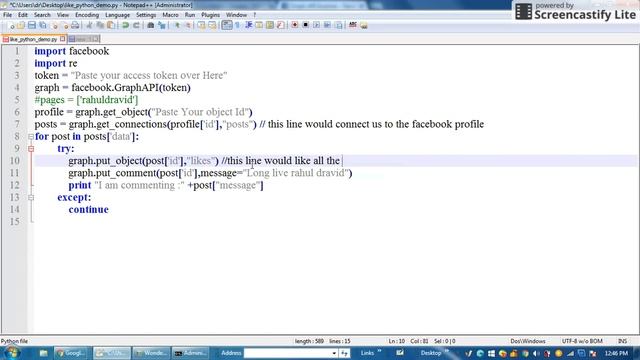Open the Macro menu
This screenshot has width=640, height=360.
point(170,15)
